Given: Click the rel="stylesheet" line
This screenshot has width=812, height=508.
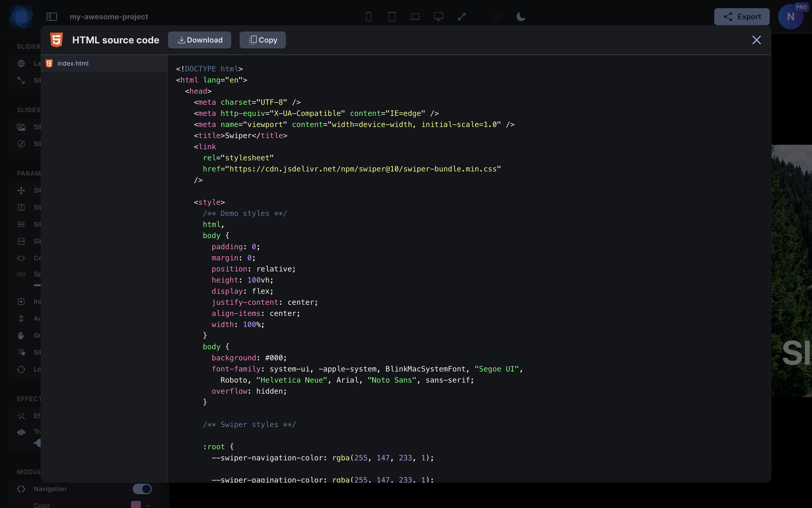Looking at the screenshot, I should click(x=238, y=158).
